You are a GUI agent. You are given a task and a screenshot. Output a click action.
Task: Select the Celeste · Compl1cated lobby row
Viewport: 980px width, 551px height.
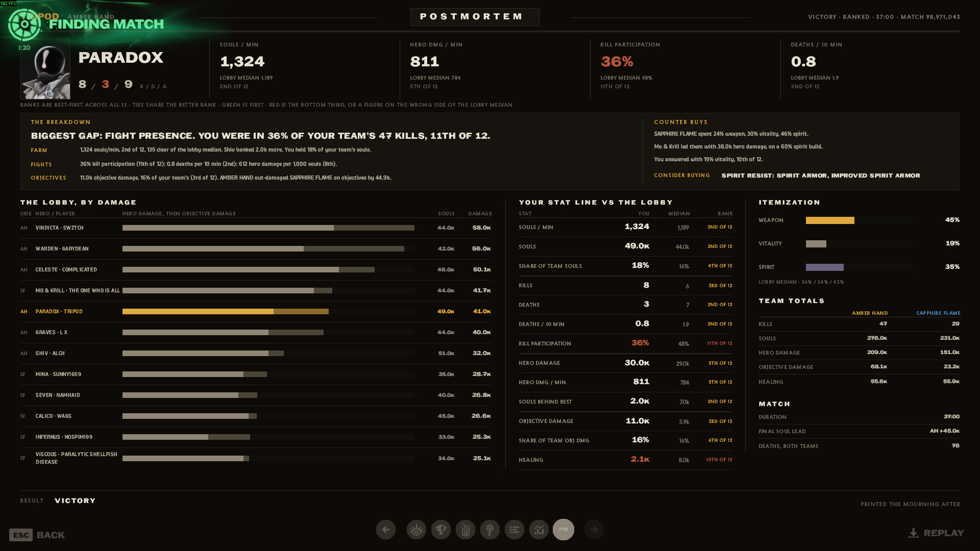click(x=256, y=270)
